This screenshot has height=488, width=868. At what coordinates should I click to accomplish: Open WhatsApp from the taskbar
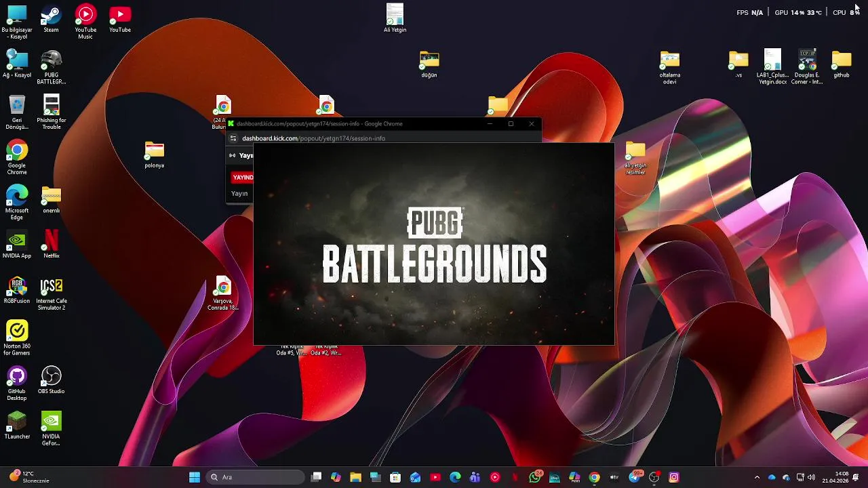tap(535, 477)
